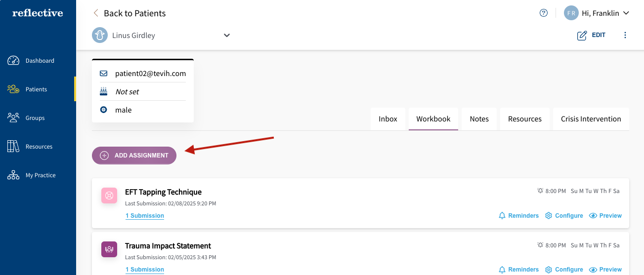Preview the EFT Tapping Technique assignment
This screenshot has height=275, width=644.
605,216
